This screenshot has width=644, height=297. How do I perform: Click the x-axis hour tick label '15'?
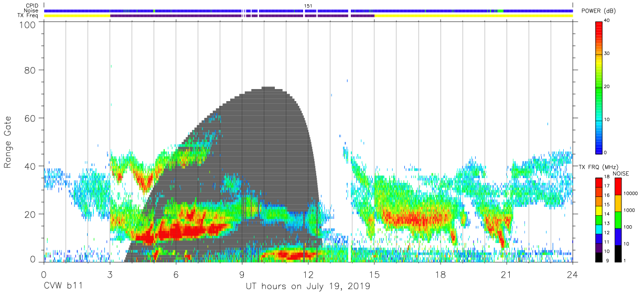point(374,274)
